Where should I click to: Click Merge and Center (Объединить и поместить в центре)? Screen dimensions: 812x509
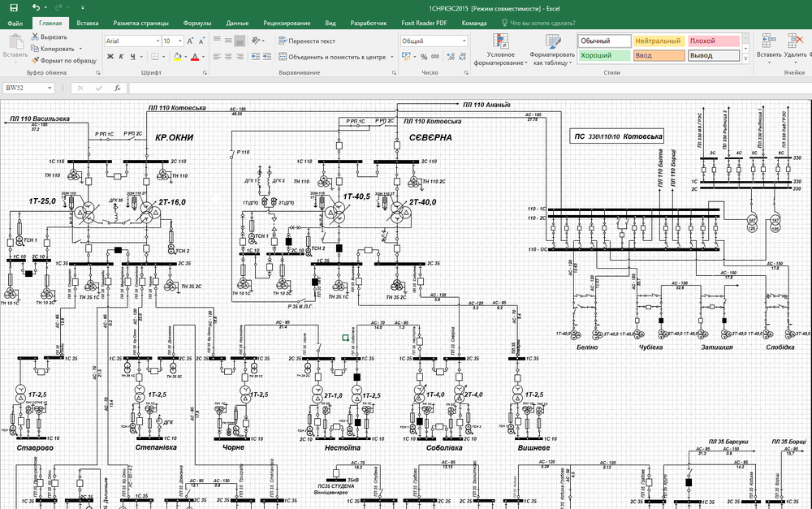pyautogui.click(x=335, y=57)
